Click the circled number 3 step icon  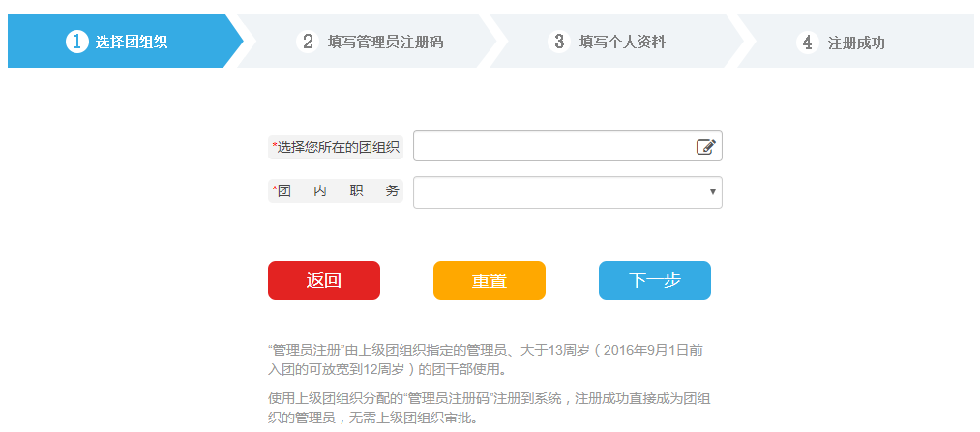559,42
